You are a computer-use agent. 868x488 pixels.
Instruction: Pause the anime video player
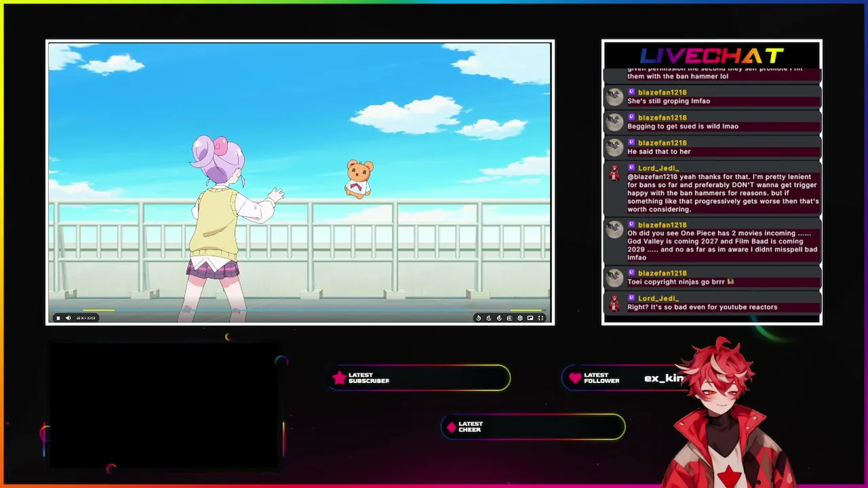tap(58, 318)
